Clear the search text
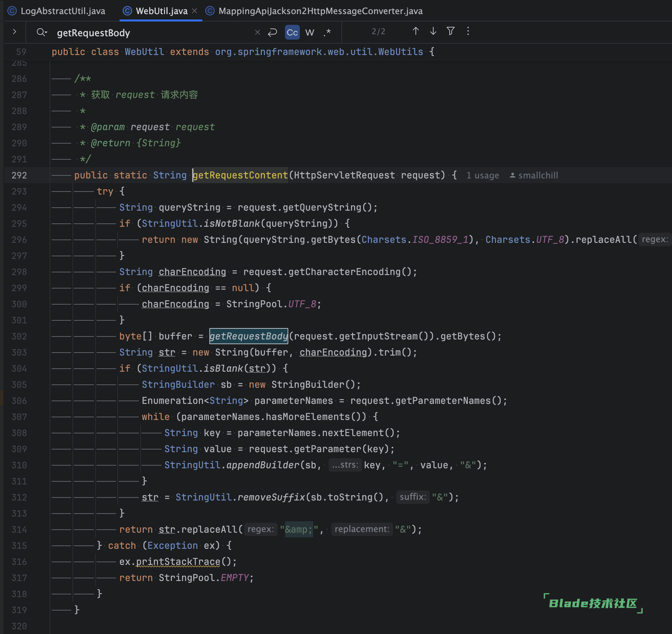Image resolution: width=672 pixels, height=634 pixels. [x=258, y=32]
